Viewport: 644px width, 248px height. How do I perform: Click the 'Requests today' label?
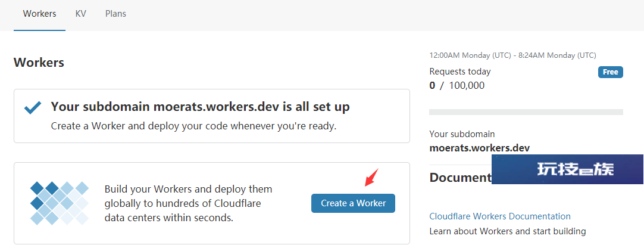coord(460,72)
